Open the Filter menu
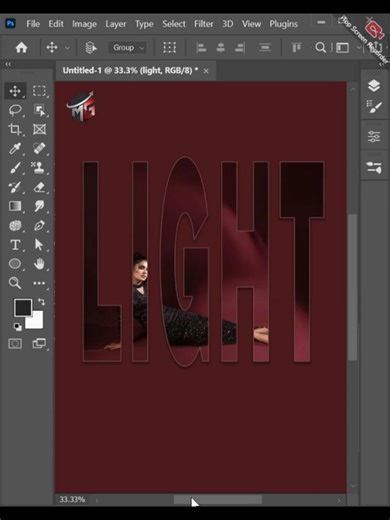Viewport: 390px width, 520px height. (x=204, y=24)
